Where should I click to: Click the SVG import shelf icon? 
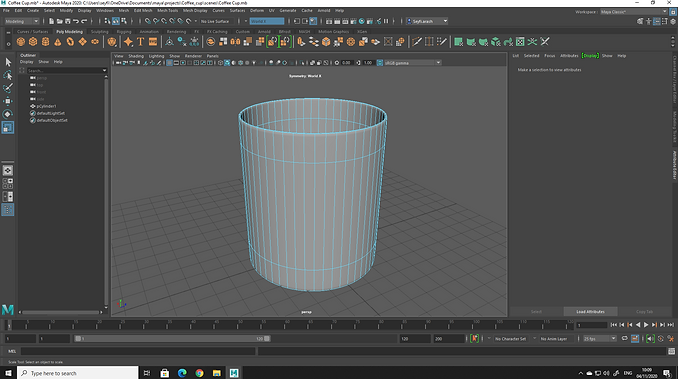point(153,42)
